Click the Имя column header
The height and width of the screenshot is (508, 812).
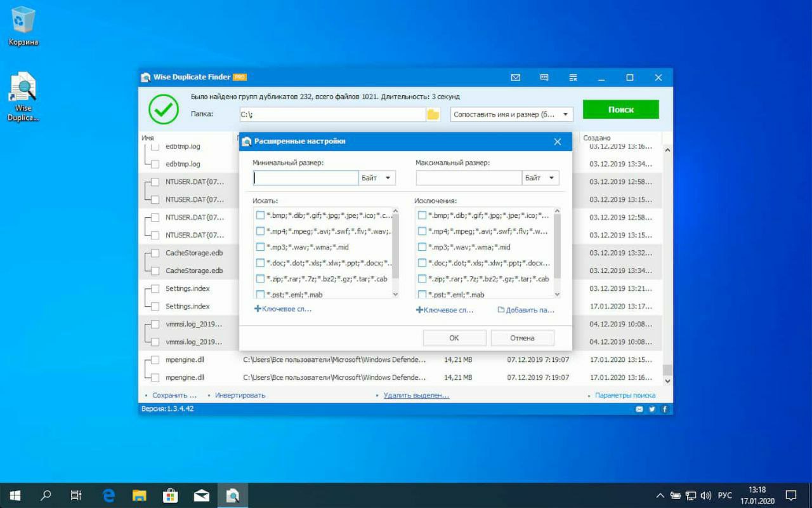[x=148, y=138]
